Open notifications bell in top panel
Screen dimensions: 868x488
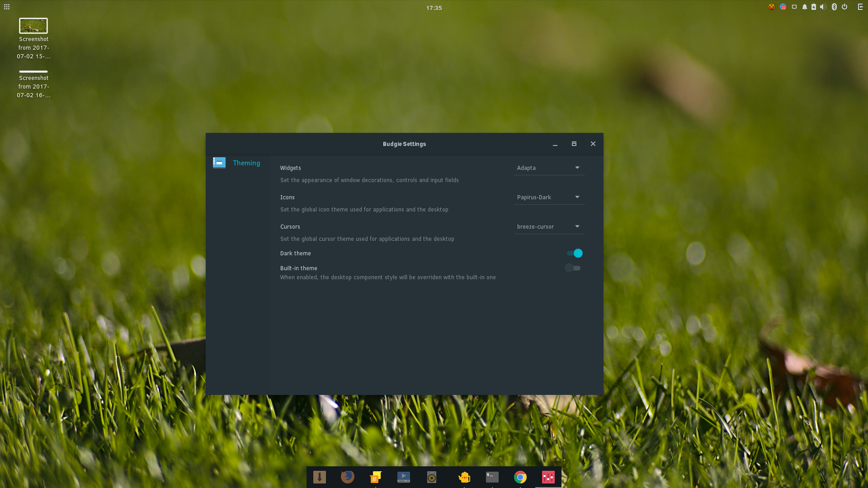click(x=805, y=7)
